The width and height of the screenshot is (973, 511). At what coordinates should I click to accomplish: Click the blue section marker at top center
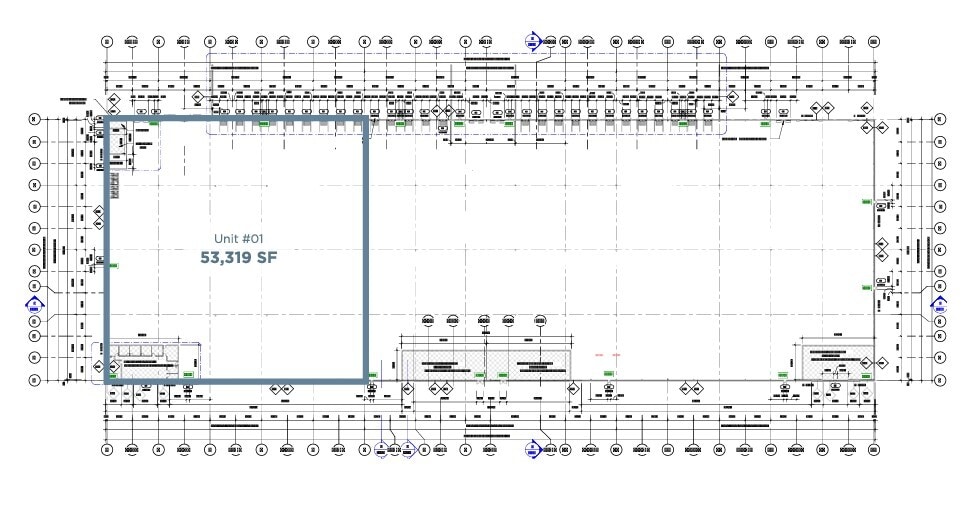[x=532, y=41]
